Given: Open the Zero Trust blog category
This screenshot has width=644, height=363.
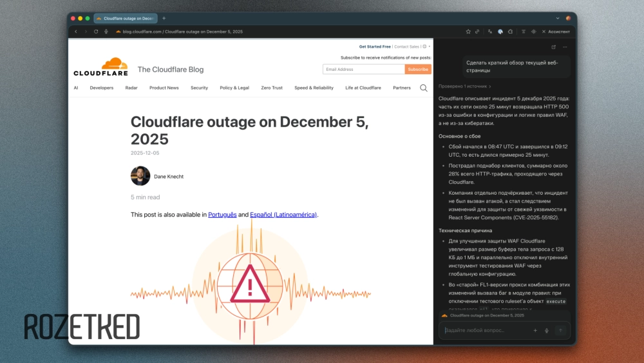Looking at the screenshot, I should pos(271,88).
